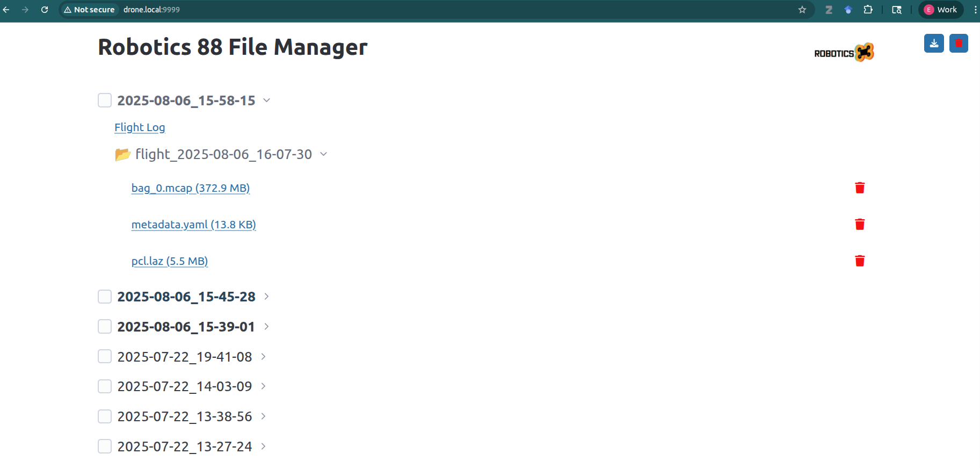Open the Chrome three-dot menu
Viewport: 980px width, 468px height.
(975, 9)
